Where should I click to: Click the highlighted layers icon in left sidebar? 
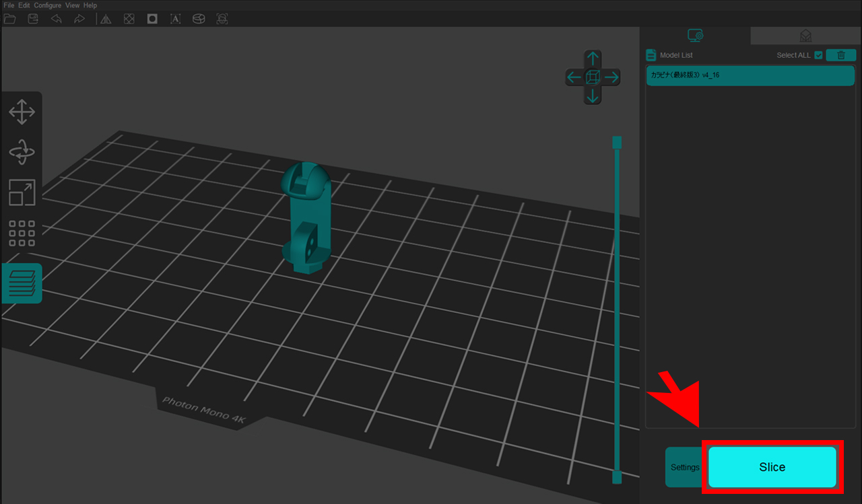coord(22,283)
